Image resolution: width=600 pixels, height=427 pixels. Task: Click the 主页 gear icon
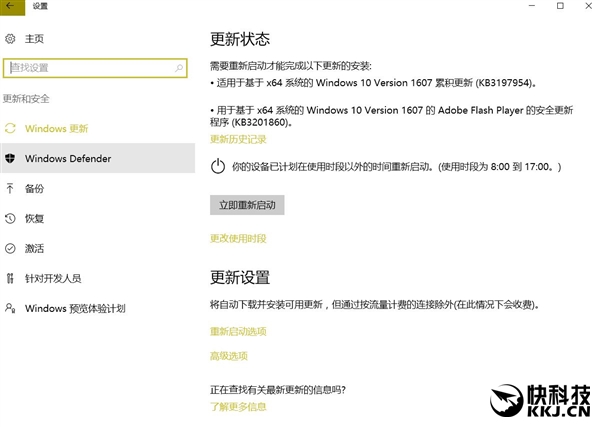(x=10, y=39)
